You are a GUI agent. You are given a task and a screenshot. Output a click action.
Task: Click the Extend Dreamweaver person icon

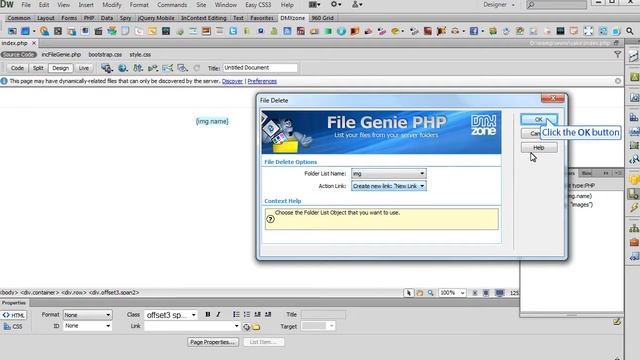pos(357,4)
